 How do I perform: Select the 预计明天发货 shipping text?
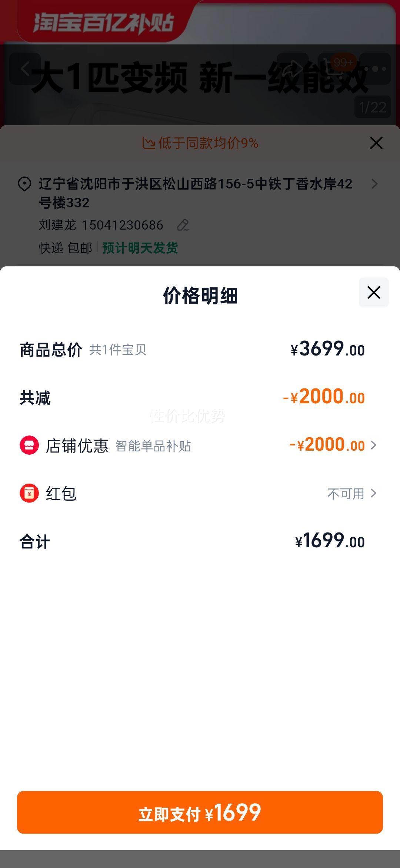click(x=140, y=248)
